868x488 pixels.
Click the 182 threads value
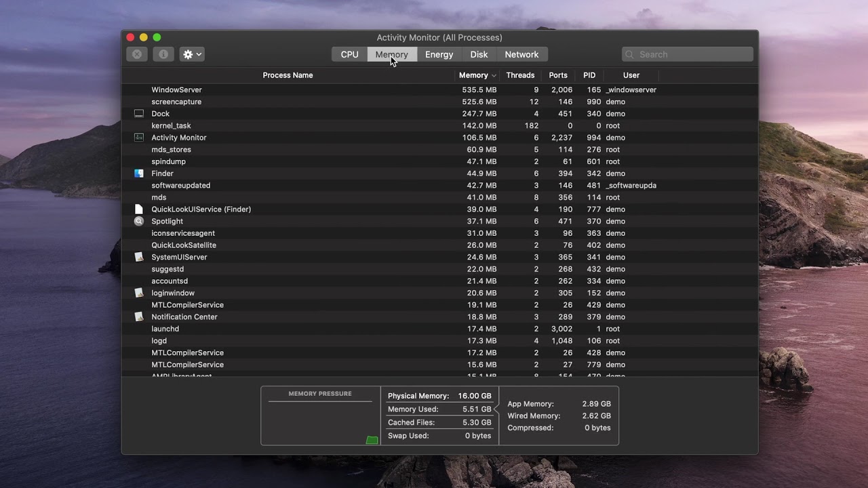pyautogui.click(x=532, y=125)
